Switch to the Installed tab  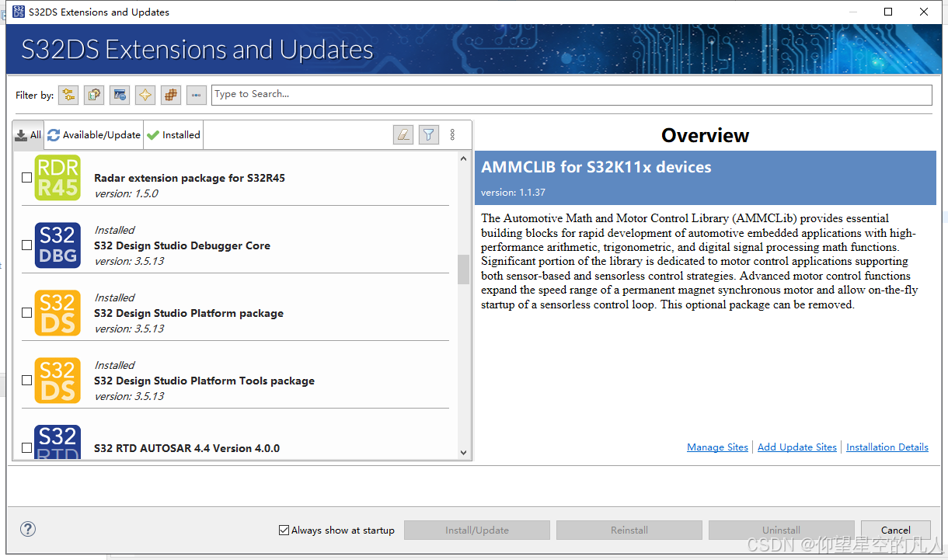coord(173,135)
